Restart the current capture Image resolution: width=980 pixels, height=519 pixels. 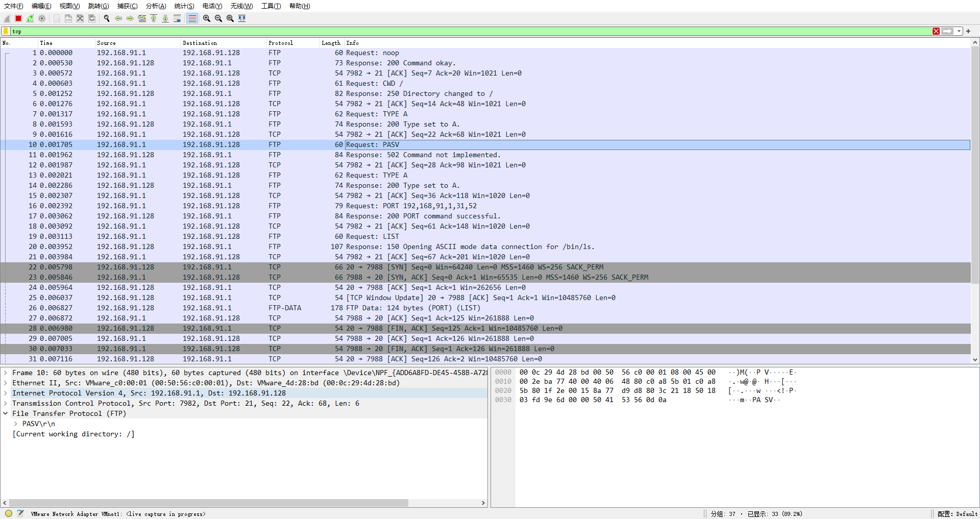coord(30,18)
